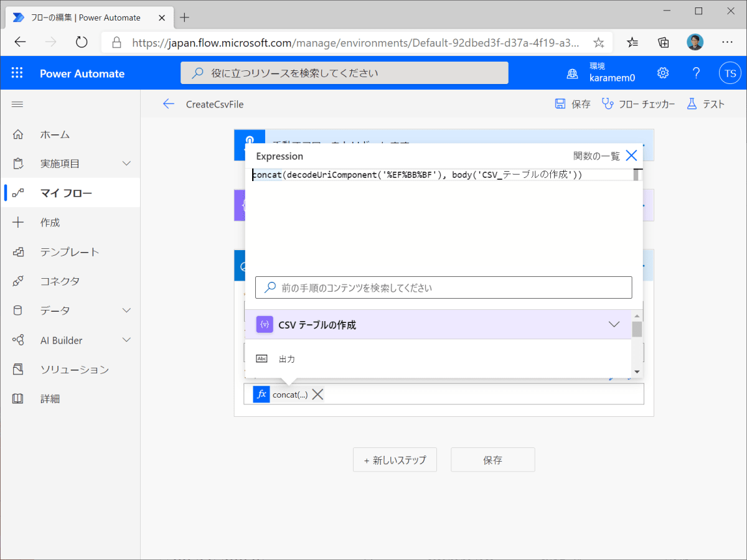Expand the 実施項目 chevron
The height and width of the screenshot is (560, 747).
pyautogui.click(x=126, y=164)
